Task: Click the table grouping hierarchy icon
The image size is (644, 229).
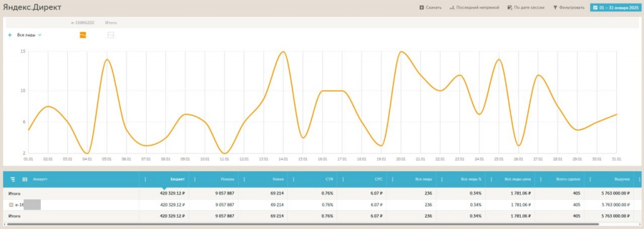Action: 13,179
